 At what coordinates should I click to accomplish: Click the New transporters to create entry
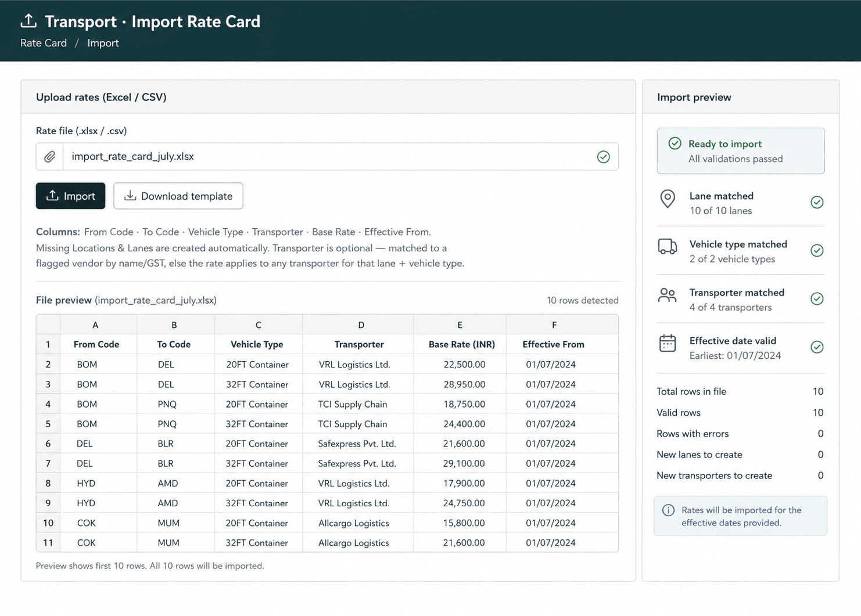pos(740,475)
